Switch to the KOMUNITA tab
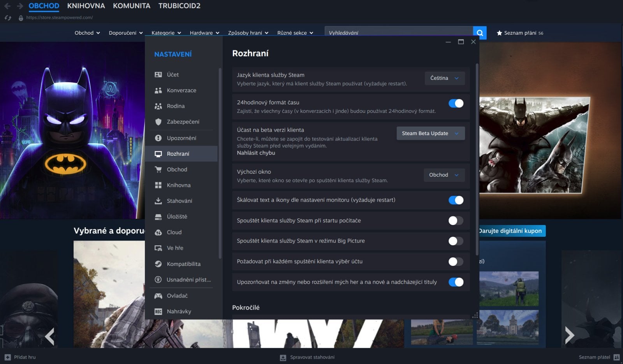This screenshot has height=364, width=623. 132,6
